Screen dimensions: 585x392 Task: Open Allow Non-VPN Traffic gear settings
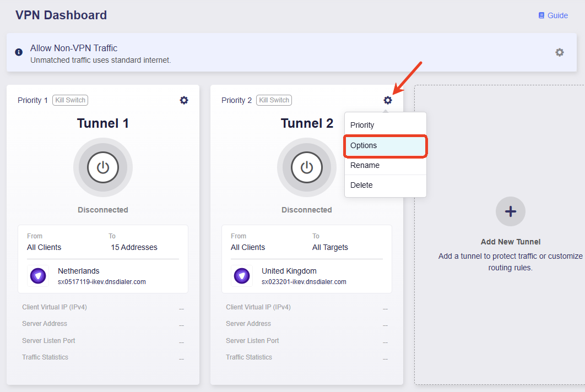pyautogui.click(x=559, y=52)
